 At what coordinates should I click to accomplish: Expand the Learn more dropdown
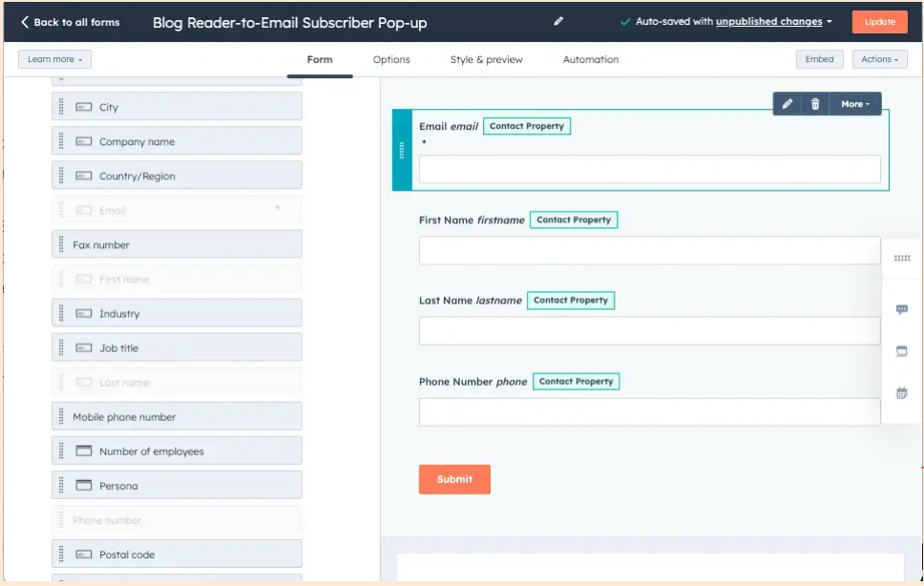pos(54,59)
